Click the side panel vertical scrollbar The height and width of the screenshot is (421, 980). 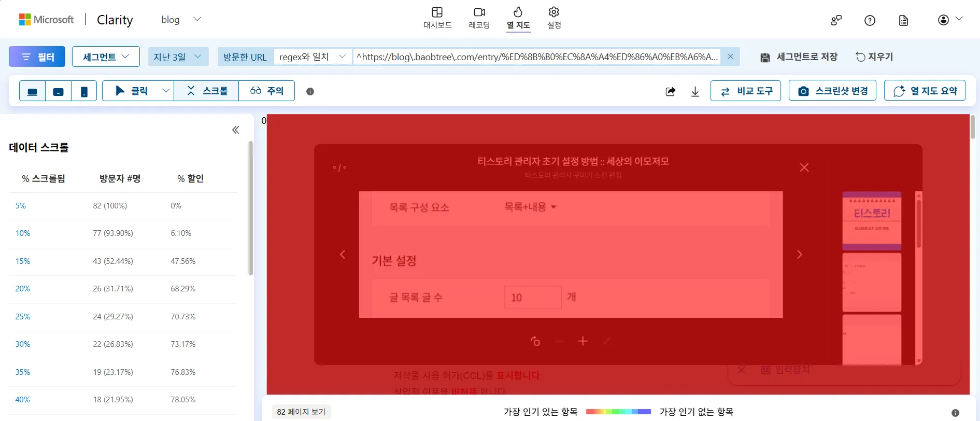coord(250,207)
